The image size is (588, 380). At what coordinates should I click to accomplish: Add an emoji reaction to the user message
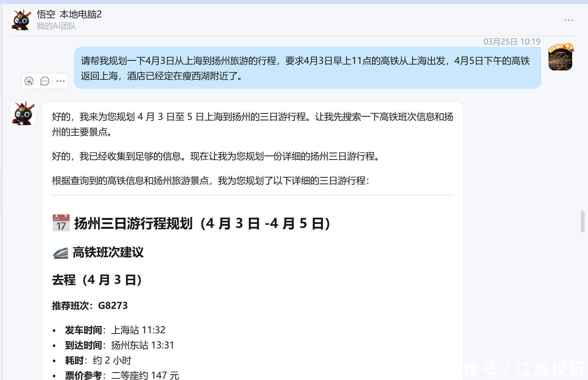point(29,81)
